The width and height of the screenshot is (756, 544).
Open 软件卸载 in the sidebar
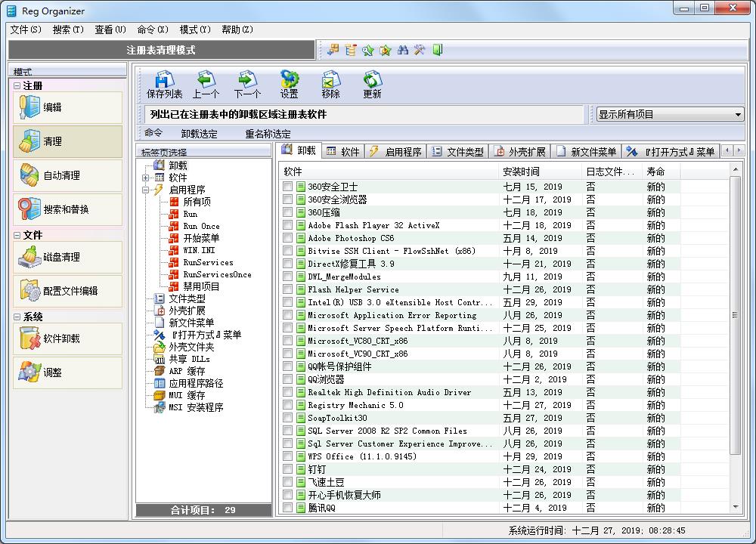tap(67, 339)
